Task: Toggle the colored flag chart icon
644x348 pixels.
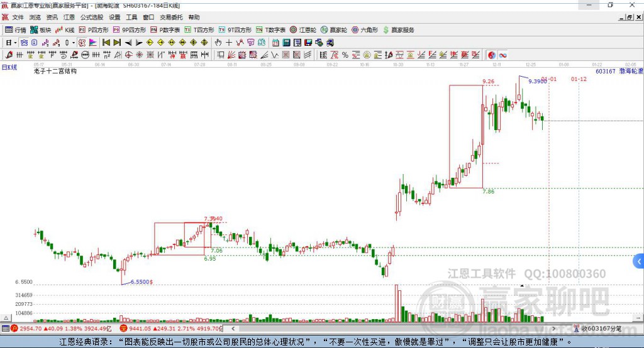Action: click(x=93, y=43)
